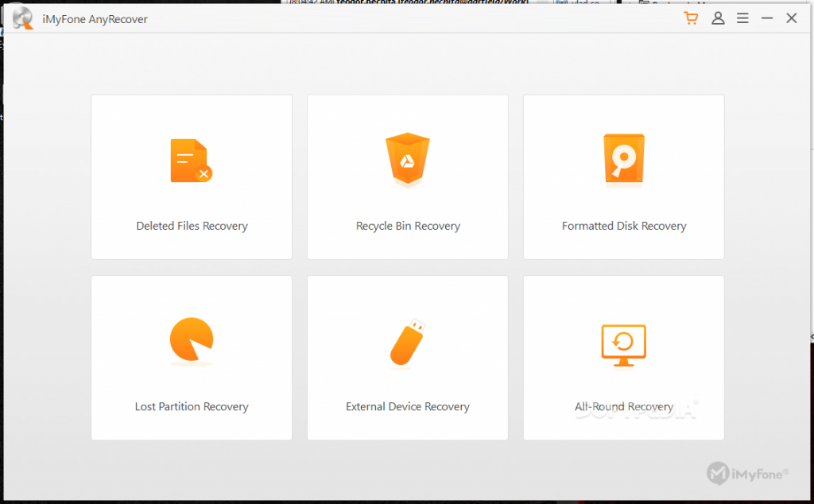Start All-Round Recovery mode
Screen dimensions: 814x504
[x=623, y=358]
